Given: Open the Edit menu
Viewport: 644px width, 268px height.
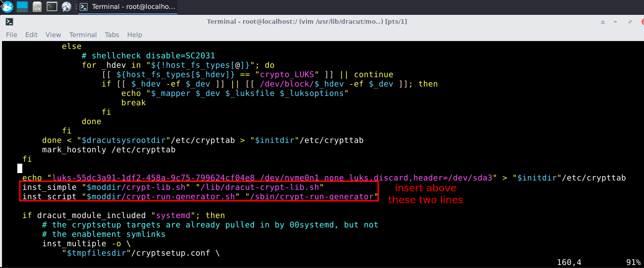Looking at the screenshot, I should tap(31, 35).
